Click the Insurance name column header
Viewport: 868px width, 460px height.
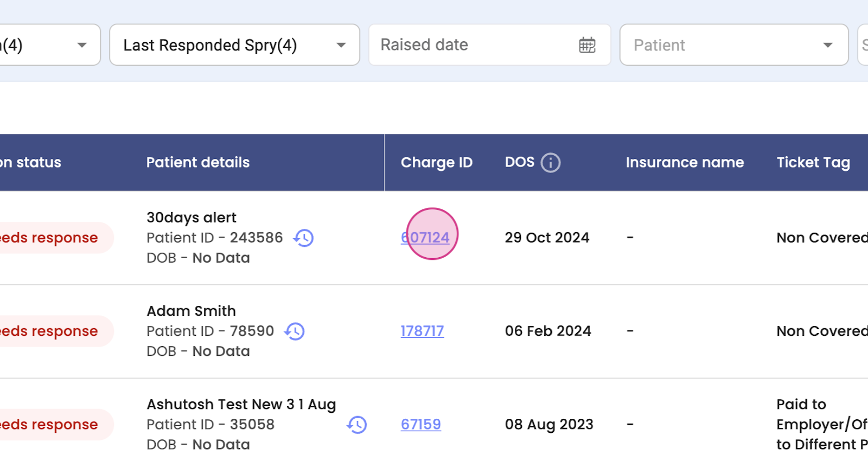point(685,163)
